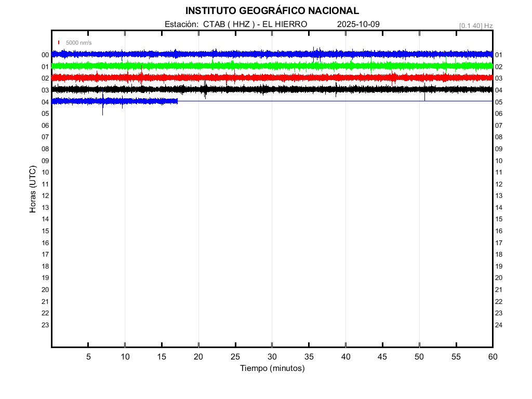The height and width of the screenshot is (399, 532).
Task: Click the 30 tick label on the time axis
Action: tap(272, 357)
